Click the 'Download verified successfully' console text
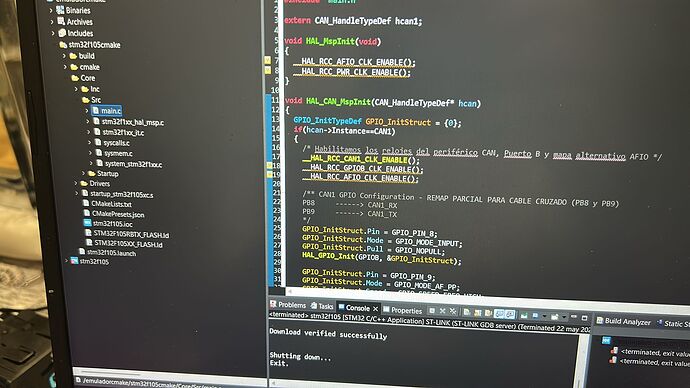 (x=328, y=334)
